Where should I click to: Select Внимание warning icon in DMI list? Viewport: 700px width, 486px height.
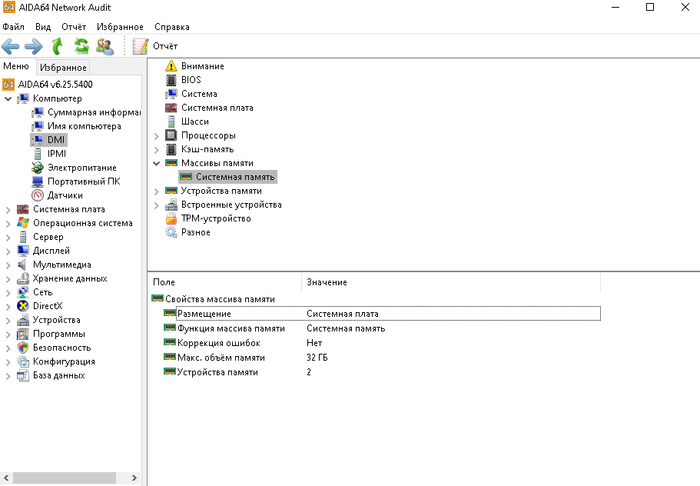(x=171, y=66)
